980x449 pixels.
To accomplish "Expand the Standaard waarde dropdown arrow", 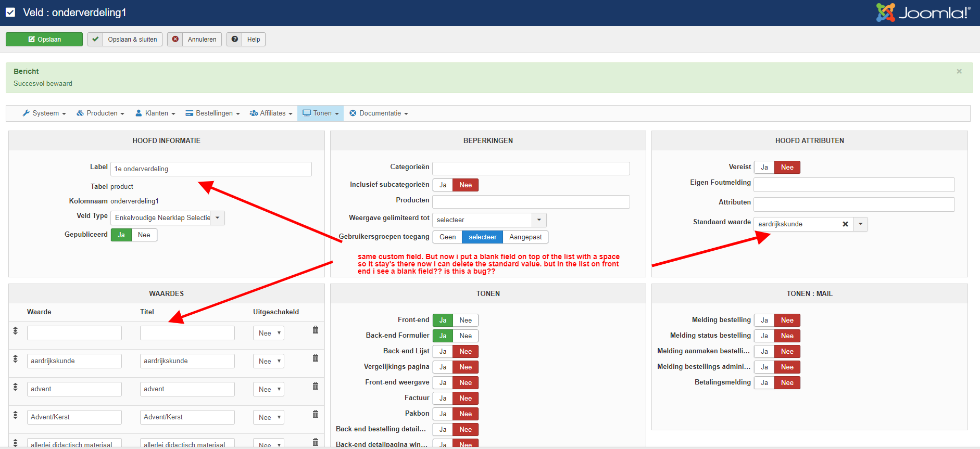I will click(860, 224).
